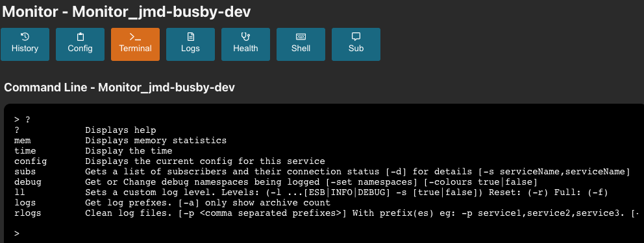Viewport: 644px width, 243px height.
Task: Click 'Get log prefxes' description line
Action: point(207,203)
